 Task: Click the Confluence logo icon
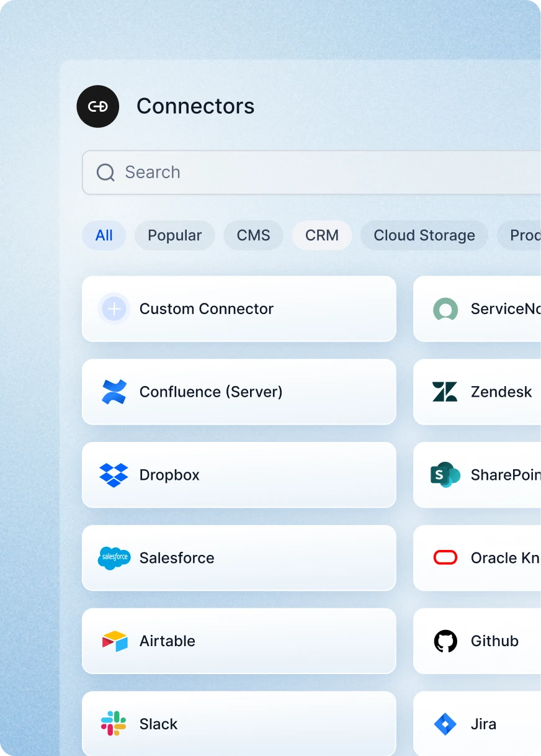114,392
